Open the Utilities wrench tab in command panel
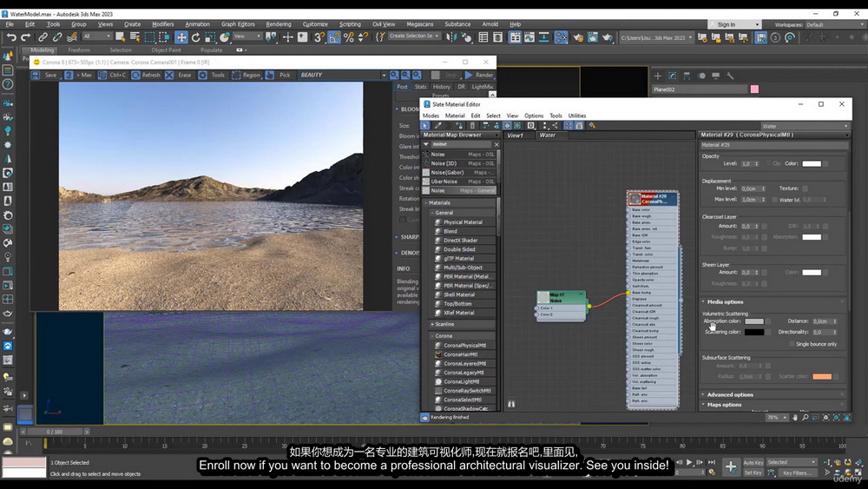868x489 pixels. [x=730, y=76]
